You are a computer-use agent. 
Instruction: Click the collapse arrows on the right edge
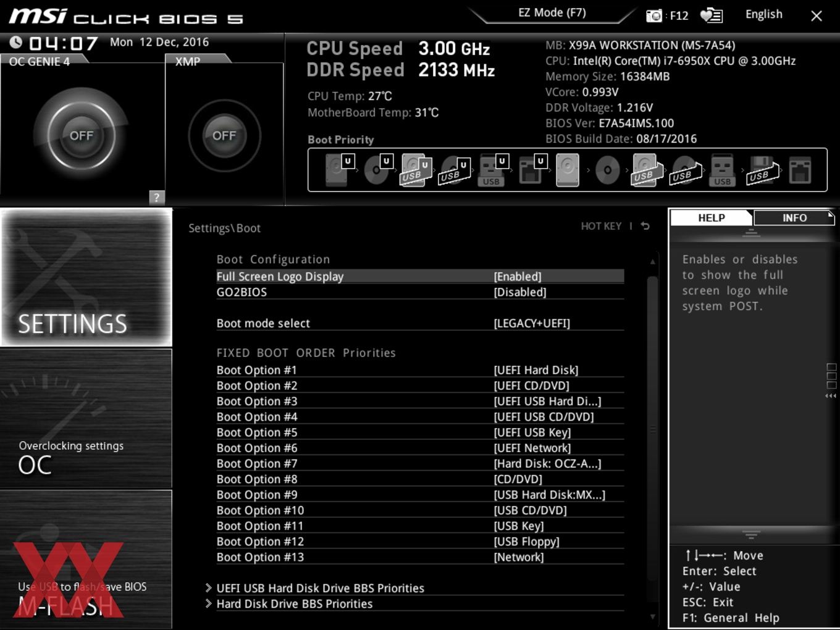coord(831,396)
